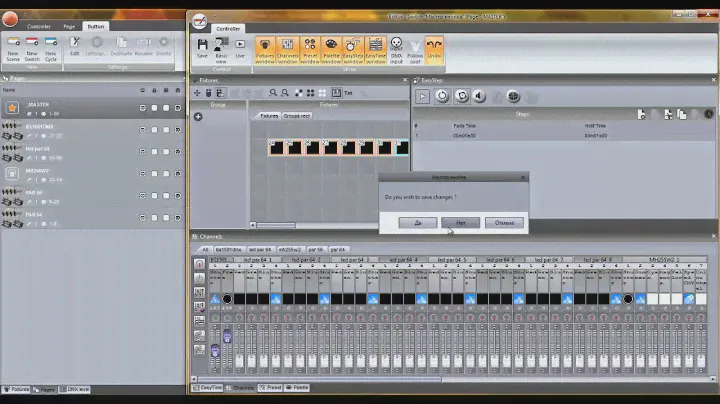The height and width of the screenshot is (404, 720).
Task: Click the 'Да' button in dialog
Action: (x=417, y=222)
